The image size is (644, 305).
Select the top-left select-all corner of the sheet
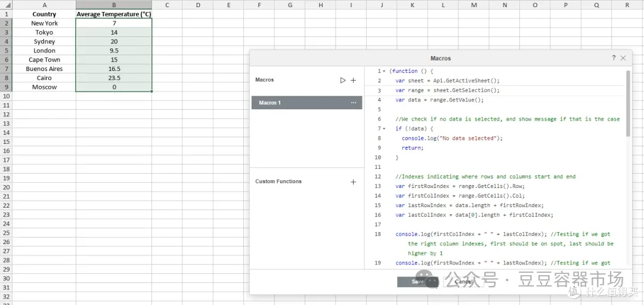[6, 5]
